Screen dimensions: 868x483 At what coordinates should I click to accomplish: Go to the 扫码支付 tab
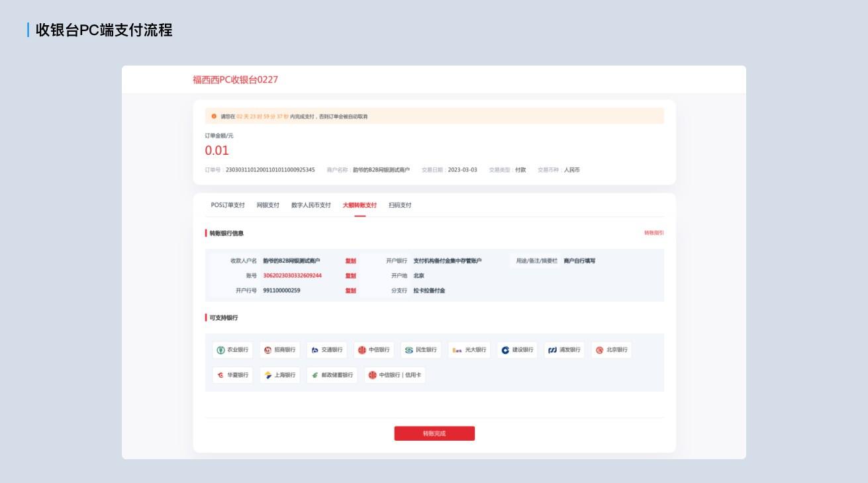click(400, 205)
